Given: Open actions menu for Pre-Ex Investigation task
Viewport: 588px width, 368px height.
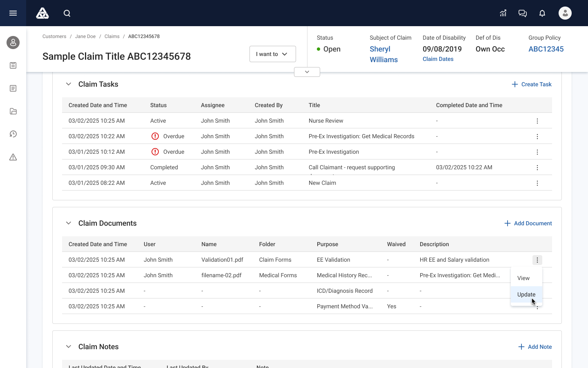Looking at the screenshot, I should [537, 152].
